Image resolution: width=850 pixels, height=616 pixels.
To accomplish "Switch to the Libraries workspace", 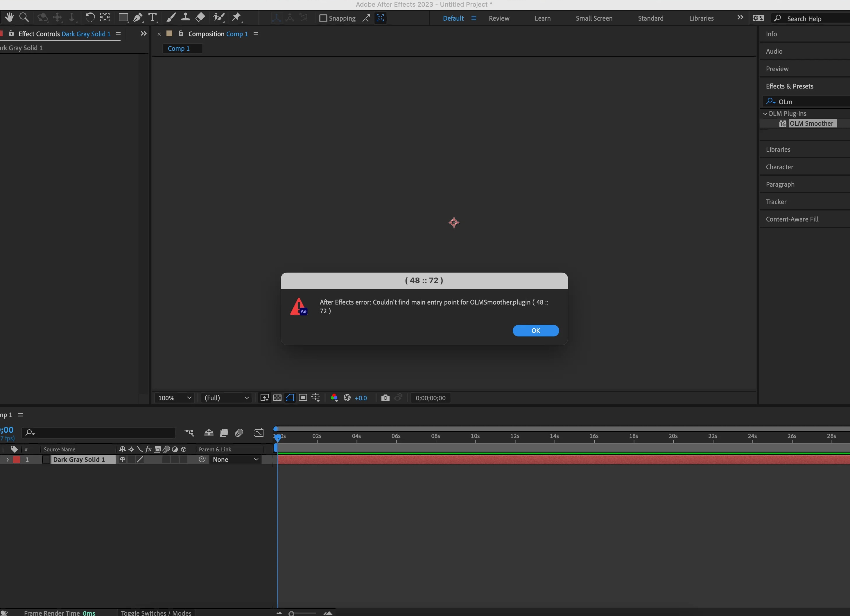I will (701, 18).
